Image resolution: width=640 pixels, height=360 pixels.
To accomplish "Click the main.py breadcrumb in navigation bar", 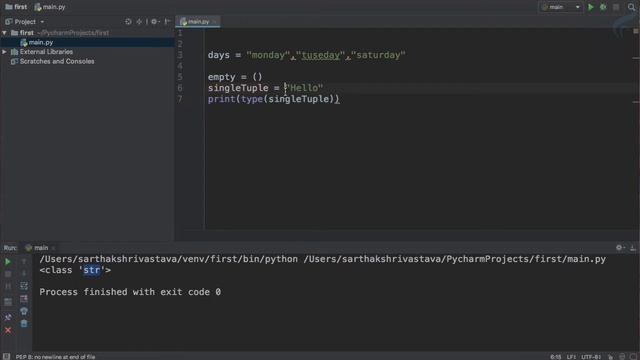I will (50, 7).
